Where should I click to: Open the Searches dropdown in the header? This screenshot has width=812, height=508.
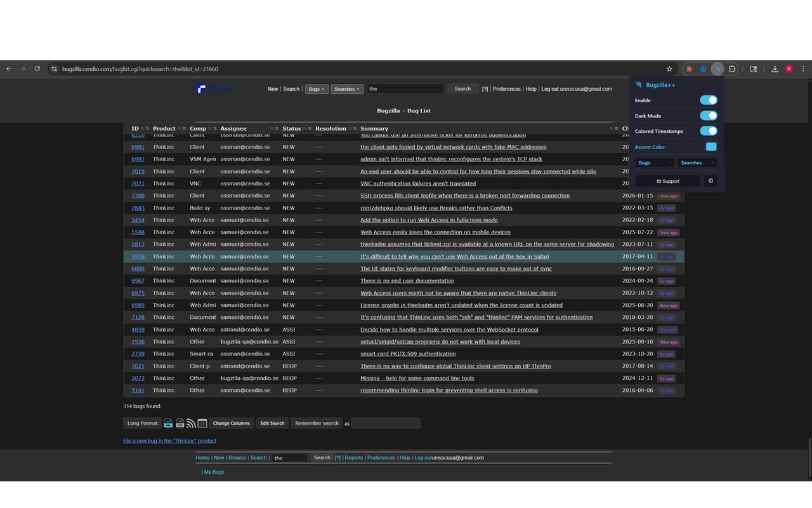point(347,89)
